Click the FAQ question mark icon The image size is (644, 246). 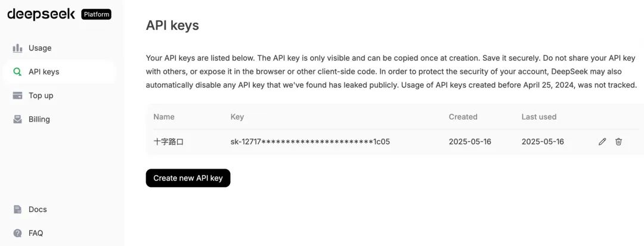point(17,233)
